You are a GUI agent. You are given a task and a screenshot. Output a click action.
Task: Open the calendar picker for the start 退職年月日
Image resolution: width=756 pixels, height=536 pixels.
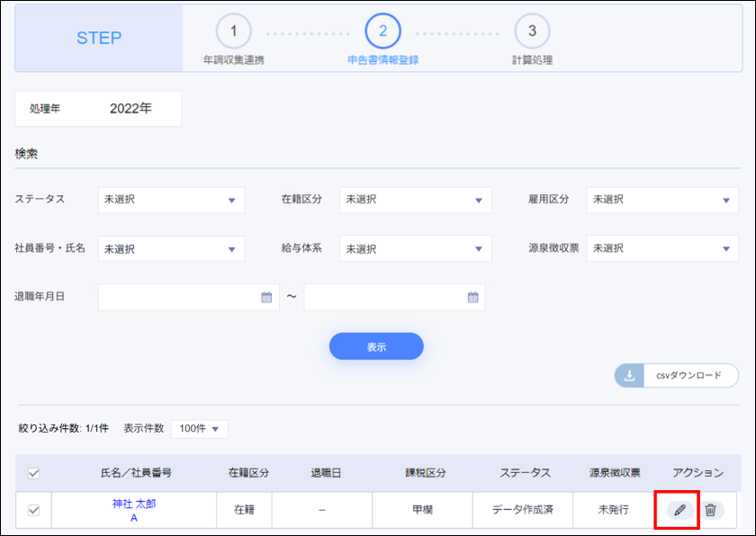point(265,297)
